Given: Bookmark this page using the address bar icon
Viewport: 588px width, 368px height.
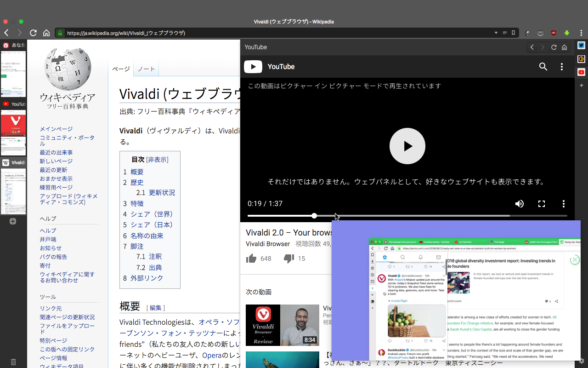Looking at the screenshot, I should [513, 33].
